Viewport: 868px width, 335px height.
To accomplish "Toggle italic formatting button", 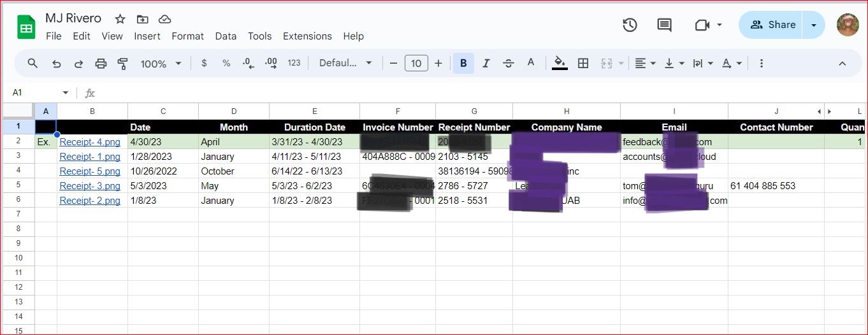I will click(486, 63).
